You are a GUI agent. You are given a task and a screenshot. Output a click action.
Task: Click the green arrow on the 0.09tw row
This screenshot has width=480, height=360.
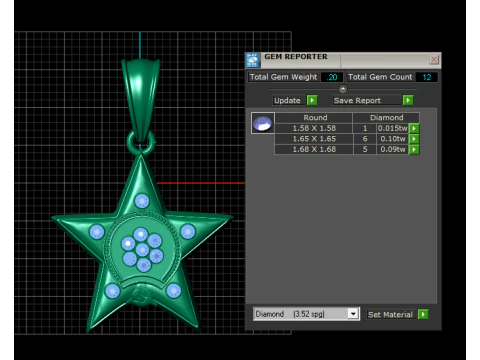click(414, 149)
